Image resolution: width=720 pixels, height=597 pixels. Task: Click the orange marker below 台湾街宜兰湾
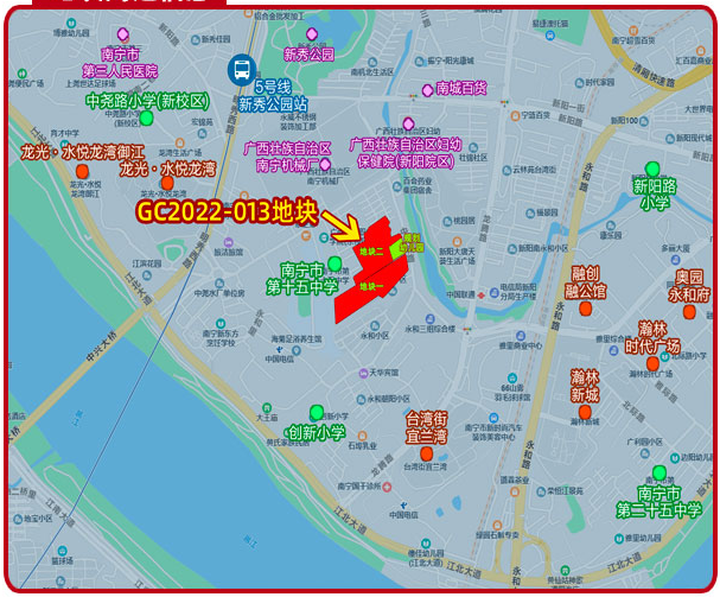click(x=427, y=453)
